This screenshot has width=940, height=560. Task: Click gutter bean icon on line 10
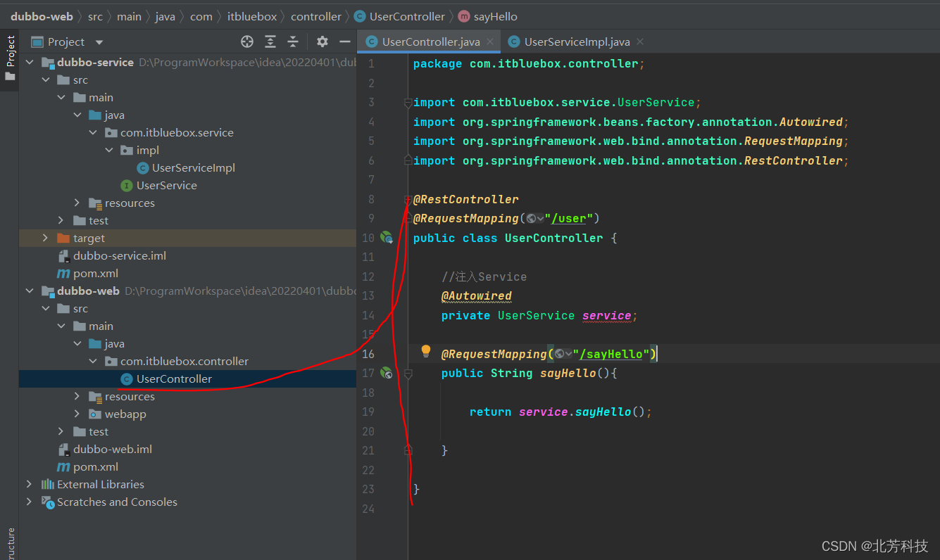[x=387, y=238]
